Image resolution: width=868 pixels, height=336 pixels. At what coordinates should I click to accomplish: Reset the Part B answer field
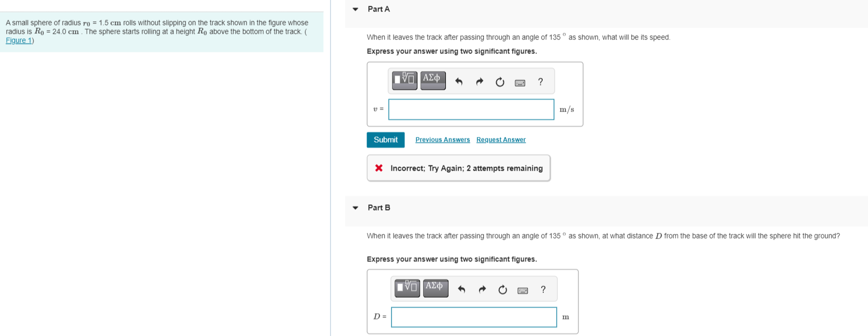501,290
